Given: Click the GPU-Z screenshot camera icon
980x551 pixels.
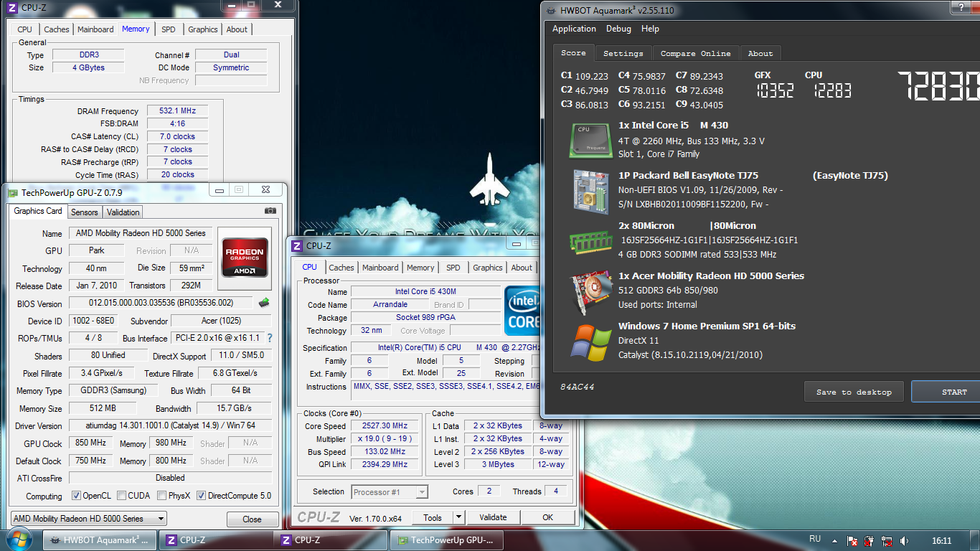Looking at the screenshot, I should coord(270,211).
